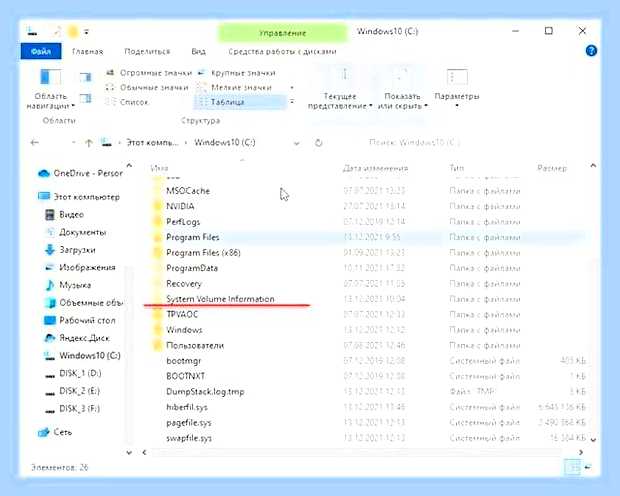Click Windows10 (C:) breadcrumb segment
Screen dimensions: 620x496
point(225,142)
